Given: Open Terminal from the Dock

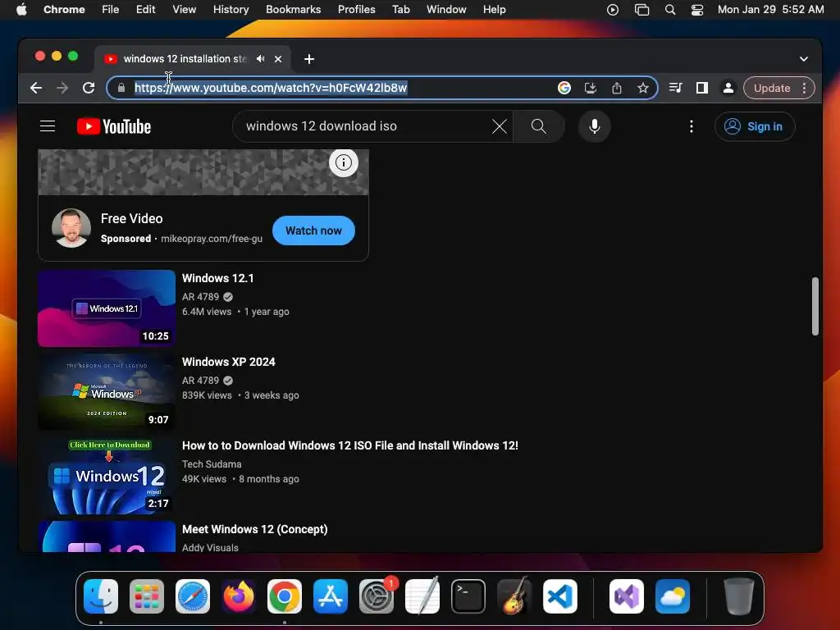Looking at the screenshot, I should pos(468,596).
